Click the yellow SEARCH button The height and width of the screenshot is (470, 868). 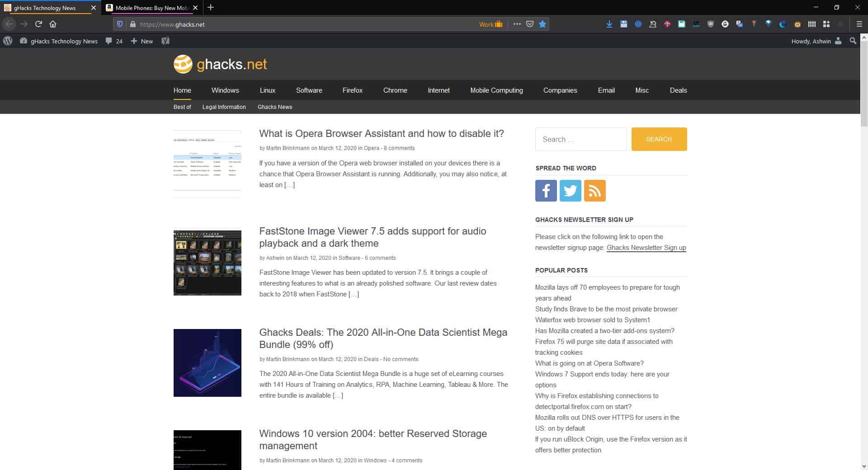(659, 139)
